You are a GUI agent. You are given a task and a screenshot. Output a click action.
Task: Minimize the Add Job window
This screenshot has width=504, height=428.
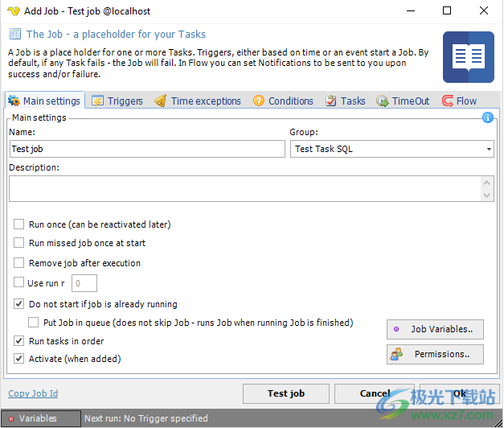pyautogui.click(x=411, y=10)
